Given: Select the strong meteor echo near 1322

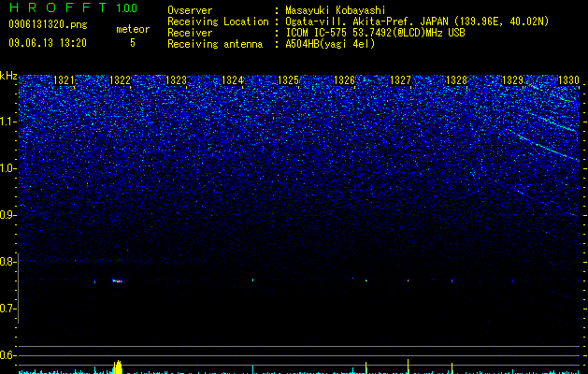Looking at the screenshot, I should tap(117, 280).
